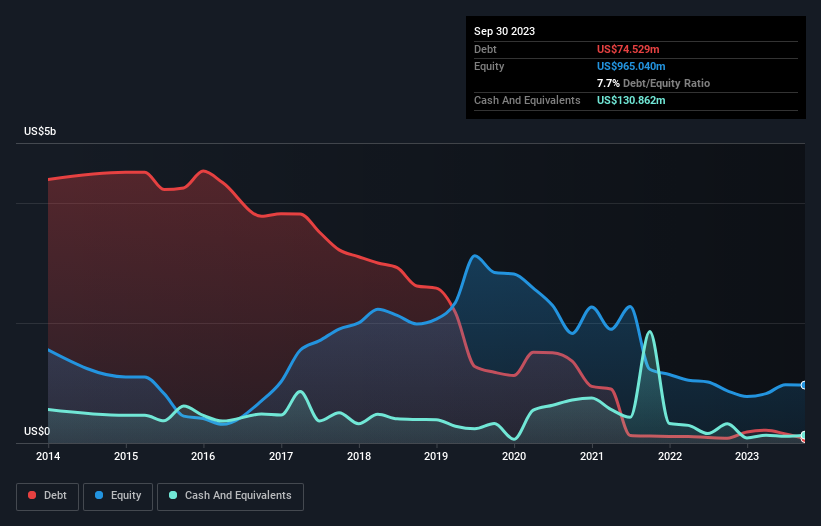
Task: Click the 2019 x-axis label
Action: pos(436,456)
